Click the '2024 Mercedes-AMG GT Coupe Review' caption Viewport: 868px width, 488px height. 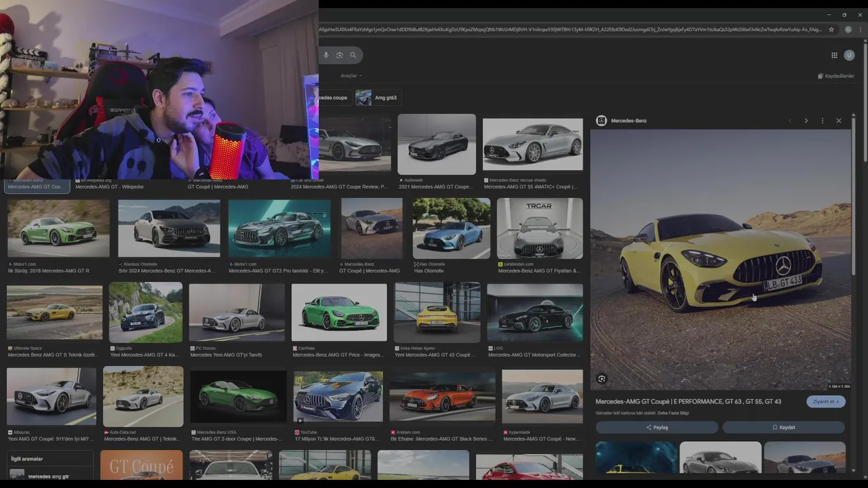click(x=339, y=186)
